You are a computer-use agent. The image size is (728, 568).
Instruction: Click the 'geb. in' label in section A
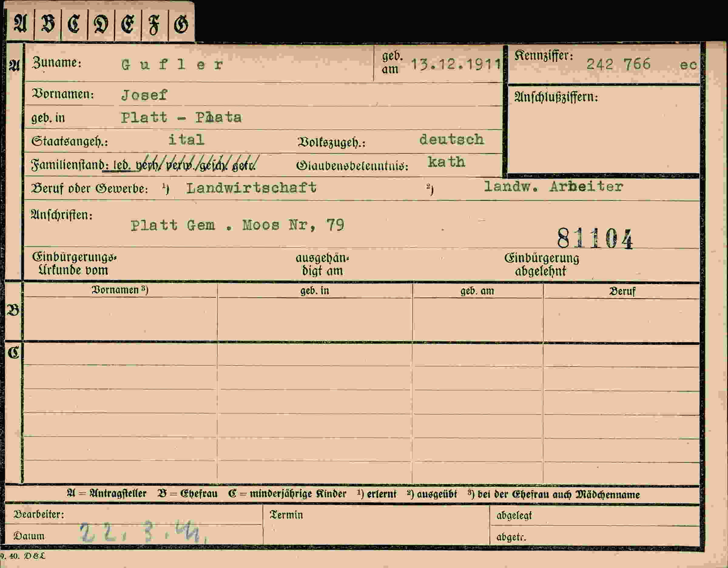click(48, 118)
